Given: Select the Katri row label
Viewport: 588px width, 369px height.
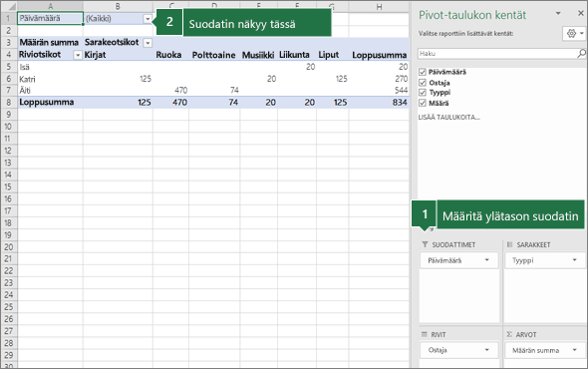Looking at the screenshot, I should pyautogui.click(x=50, y=79).
